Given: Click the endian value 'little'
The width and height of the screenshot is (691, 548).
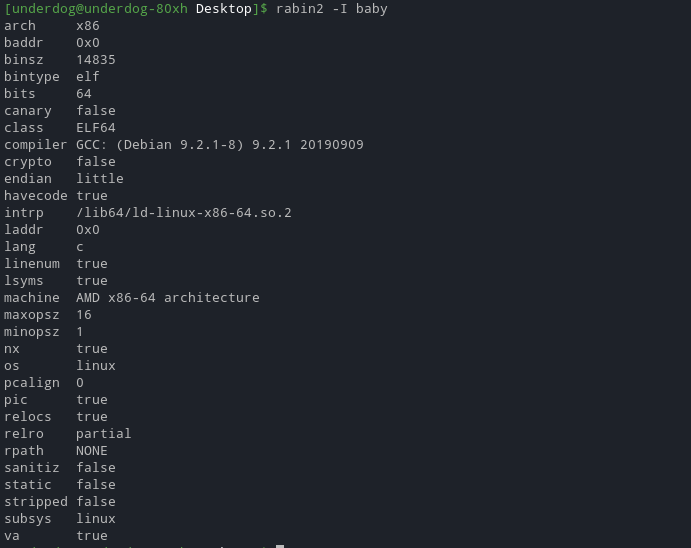Looking at the screenshot, I should click(100, 179).
